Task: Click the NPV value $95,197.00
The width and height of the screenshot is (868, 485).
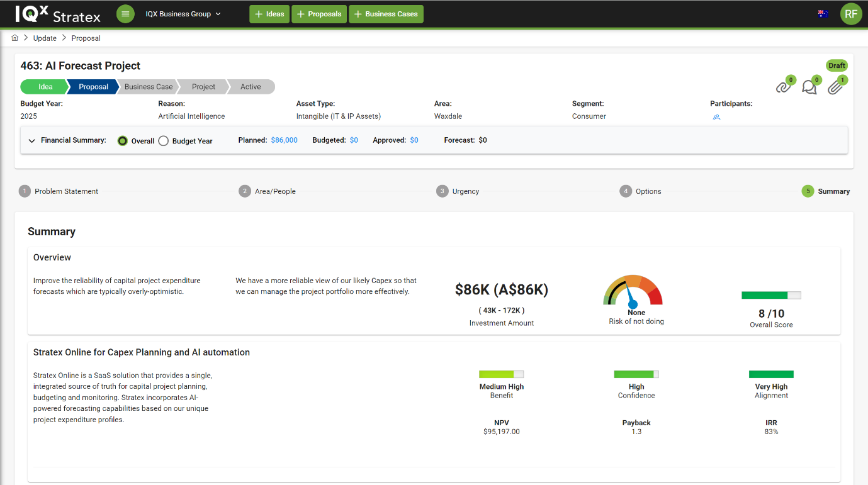Action: pyautogui.click(x=502, y=432)
